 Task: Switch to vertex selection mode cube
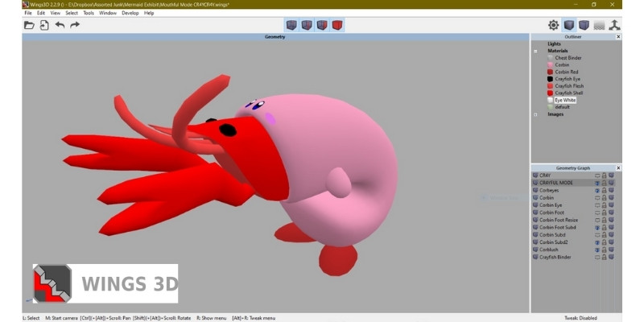point(291,26)
